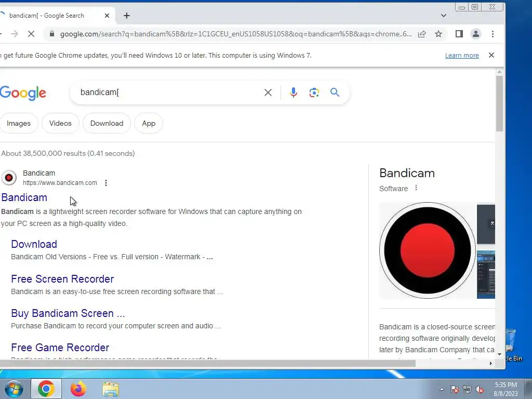
Task: Show hidden tray icons arrow
Action: coord(442,389)
